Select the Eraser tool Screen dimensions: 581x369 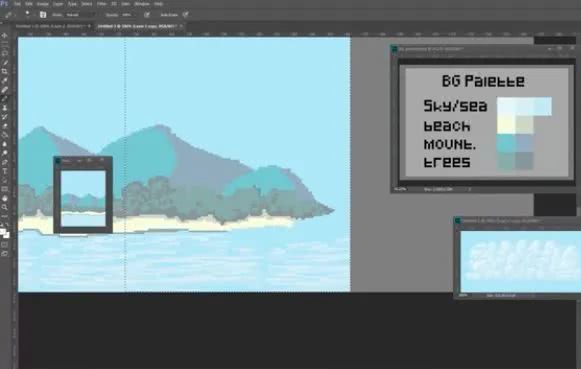point(5,126)
